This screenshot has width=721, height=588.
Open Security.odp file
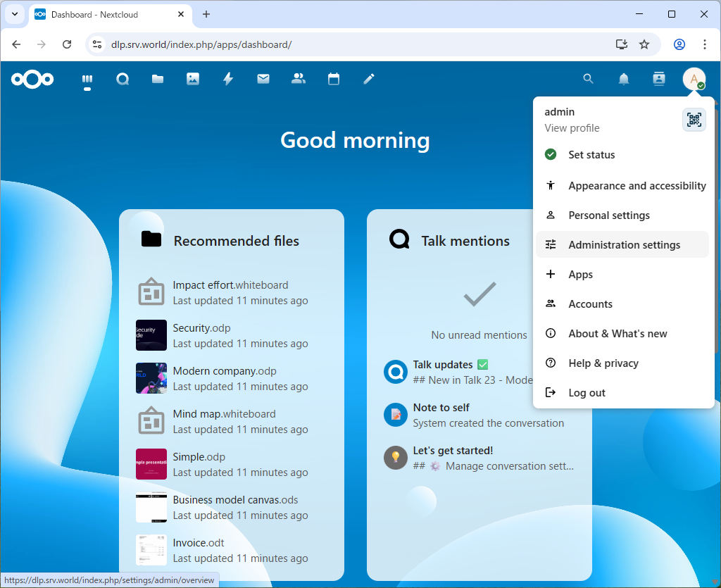coord(231,336)
